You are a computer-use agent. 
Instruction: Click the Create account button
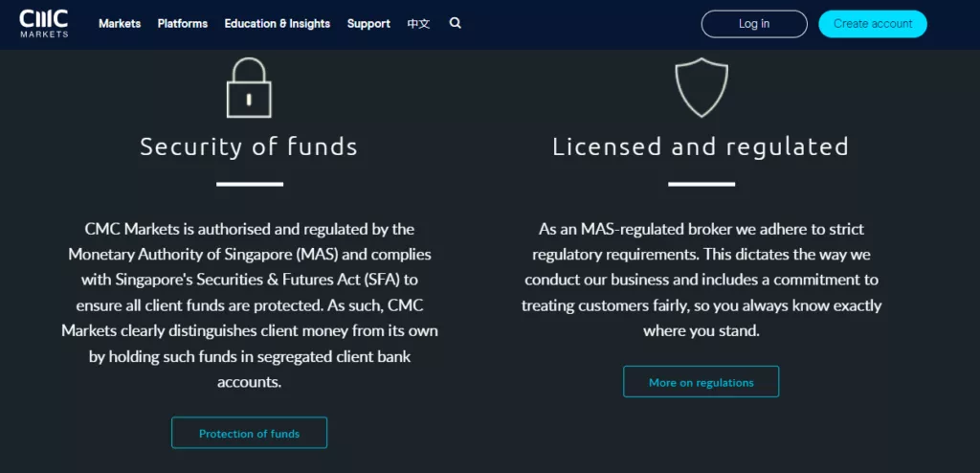point(873,24)
